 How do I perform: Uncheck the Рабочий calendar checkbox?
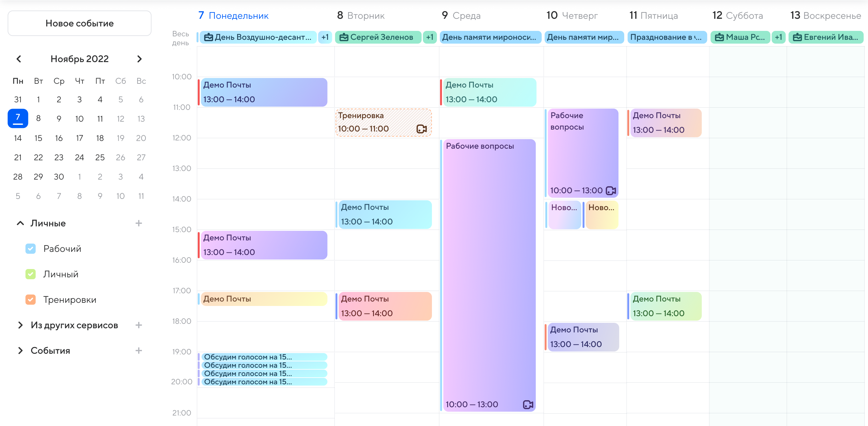click(x=31, y=249)
